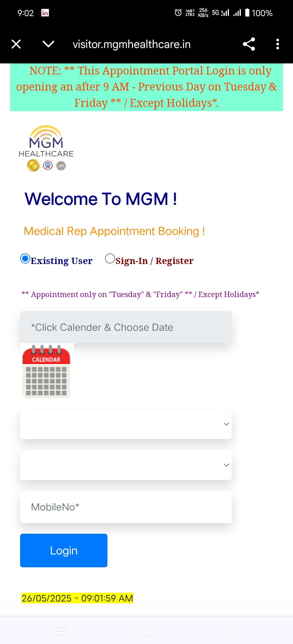Open the first empty dropdown below calendar
This screenshot has height=644, width=293.
pyautogui.click(x=126, y=424)
